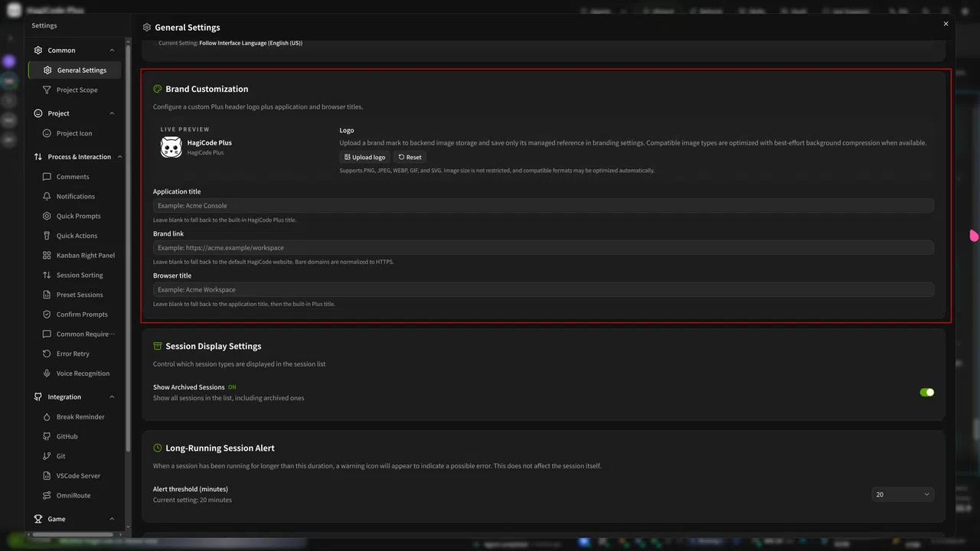This screenshot has width=980, height=551.
Task: Click the GitHub icon in sidebar
Action: tap(47, 436)
